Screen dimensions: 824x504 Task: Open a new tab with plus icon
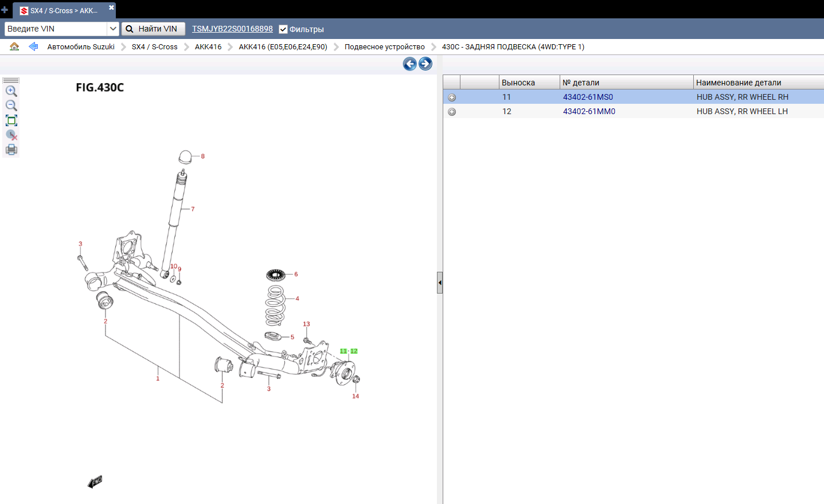pos(5,10)
